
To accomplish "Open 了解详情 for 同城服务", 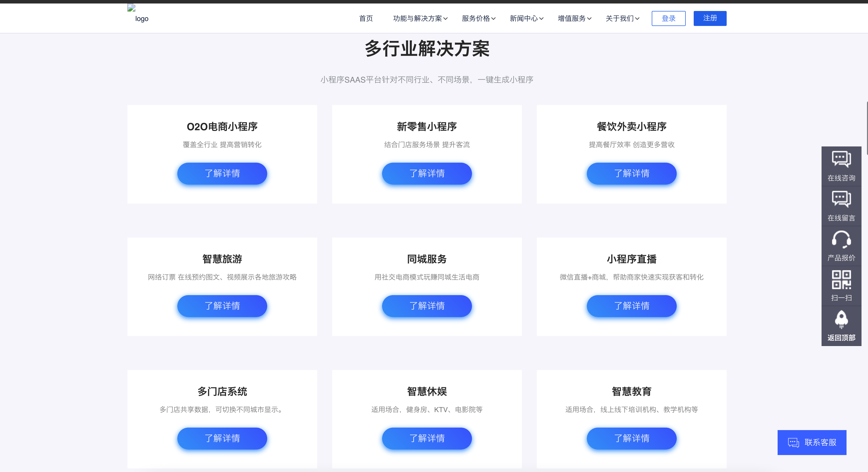I will [x=427, y=306].
